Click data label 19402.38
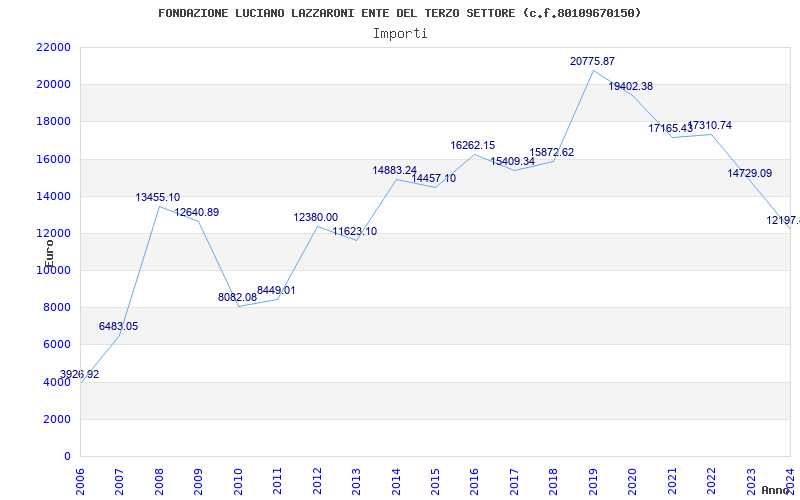 (631, 86)
